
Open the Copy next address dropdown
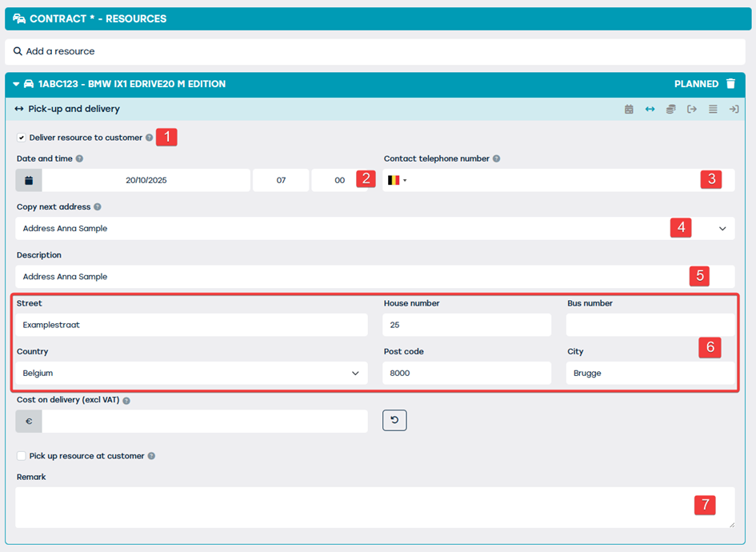375,229
